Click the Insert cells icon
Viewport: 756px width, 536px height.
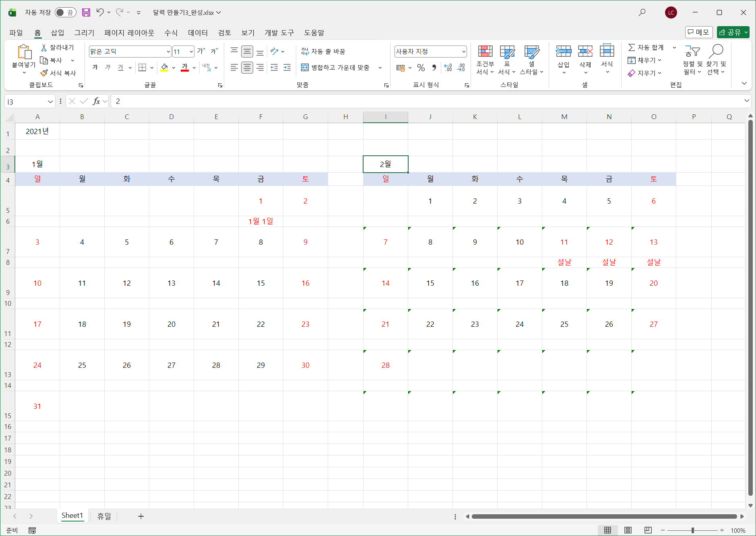[x=564, y=52]
